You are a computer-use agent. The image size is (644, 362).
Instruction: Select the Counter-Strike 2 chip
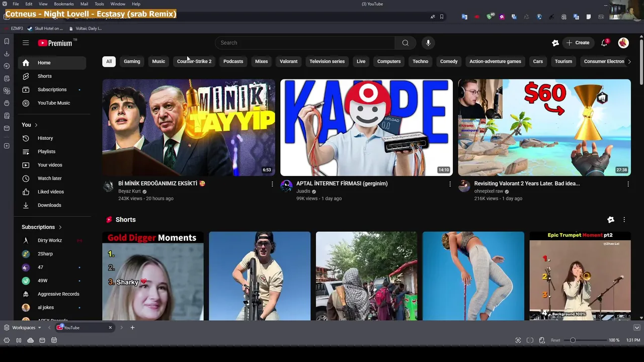click(x=194, y=61)
